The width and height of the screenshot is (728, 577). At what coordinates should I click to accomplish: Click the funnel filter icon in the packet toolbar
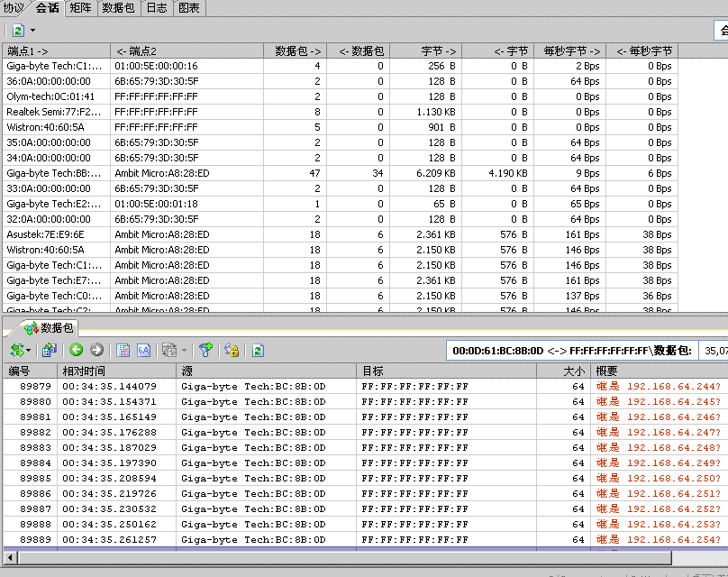coord(205,350)
